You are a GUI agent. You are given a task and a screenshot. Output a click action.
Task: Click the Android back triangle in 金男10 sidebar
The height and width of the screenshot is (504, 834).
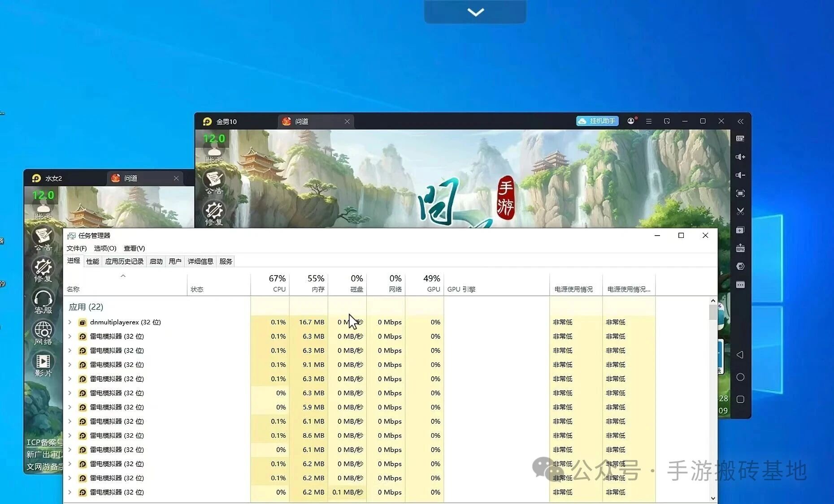tap(740, 355)
